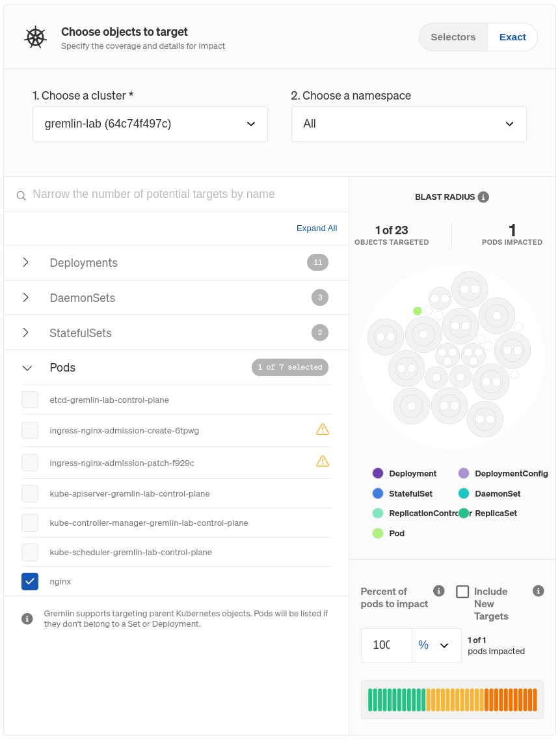The image size is (560, 740).
Task: Click warning icon for ingress-nginx-admission-patch-f929c
Action: (x=323, y=461)
